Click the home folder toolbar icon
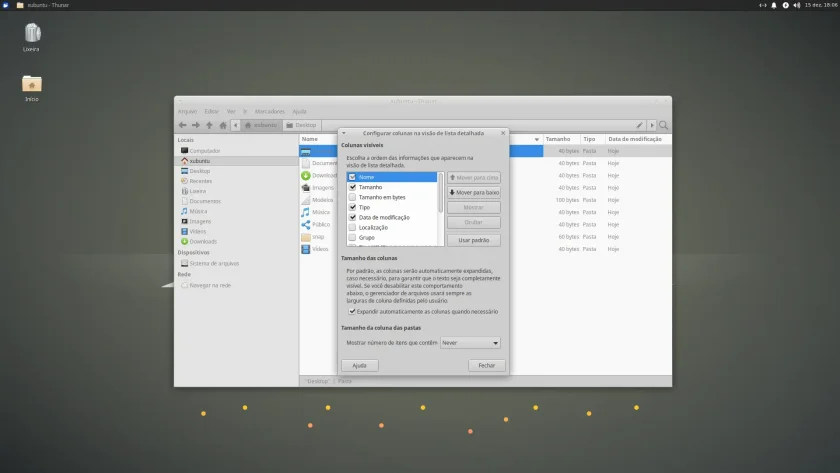Image resolution: width=840 pixels, height=473 pixels. (x=223, y=125)
